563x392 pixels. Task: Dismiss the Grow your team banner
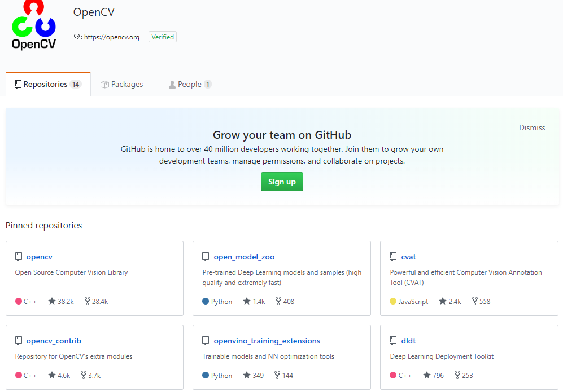coord(532,127)
